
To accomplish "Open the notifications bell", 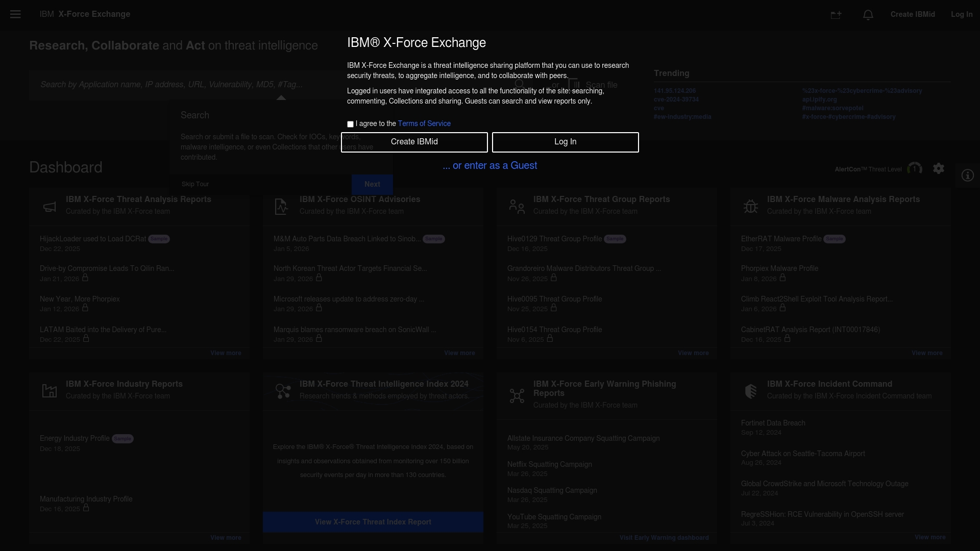I will (x=868, y=15).
